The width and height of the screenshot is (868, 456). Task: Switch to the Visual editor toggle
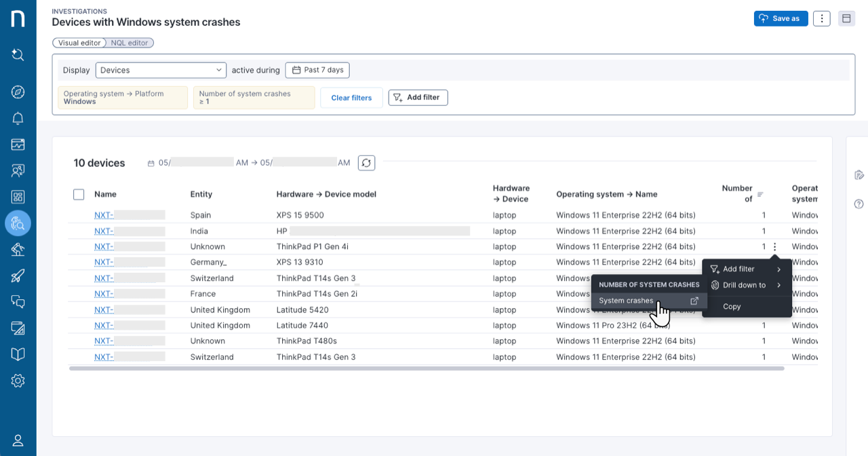coord(79,43)
